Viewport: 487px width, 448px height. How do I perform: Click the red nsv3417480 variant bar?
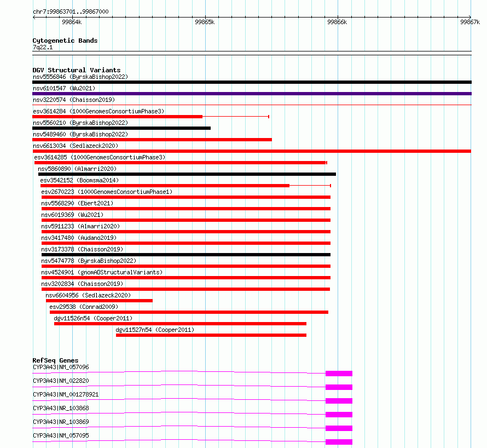coord(186,243)
